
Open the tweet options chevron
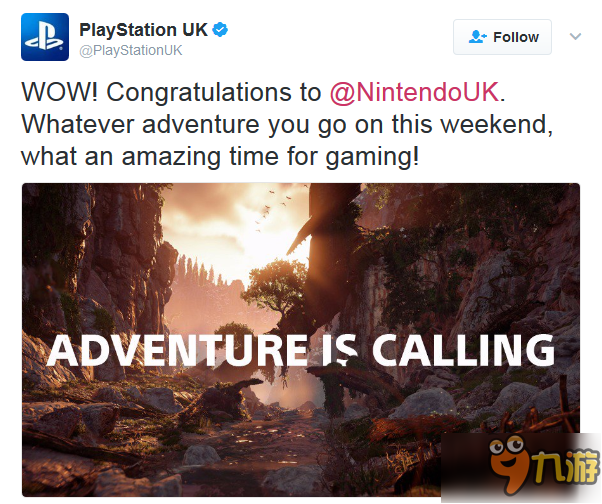pyautogui.click(x=575, y=36)
